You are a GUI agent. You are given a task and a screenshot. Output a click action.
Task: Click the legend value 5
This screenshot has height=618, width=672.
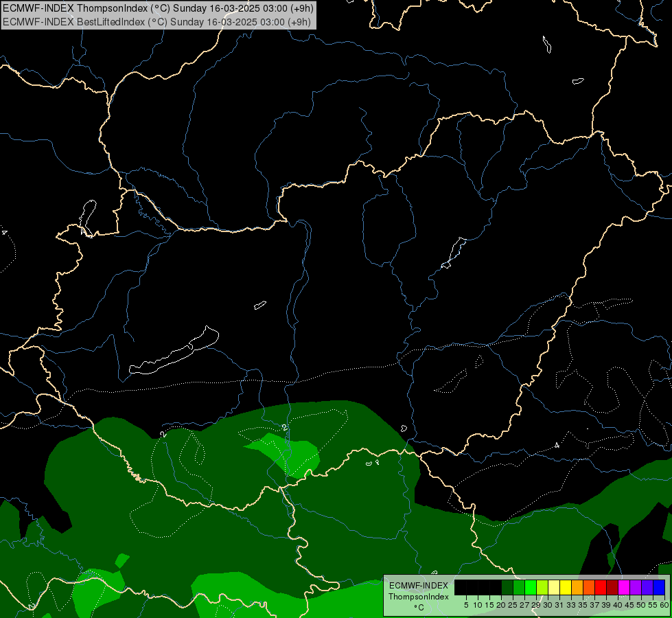(x=466, y=605)
